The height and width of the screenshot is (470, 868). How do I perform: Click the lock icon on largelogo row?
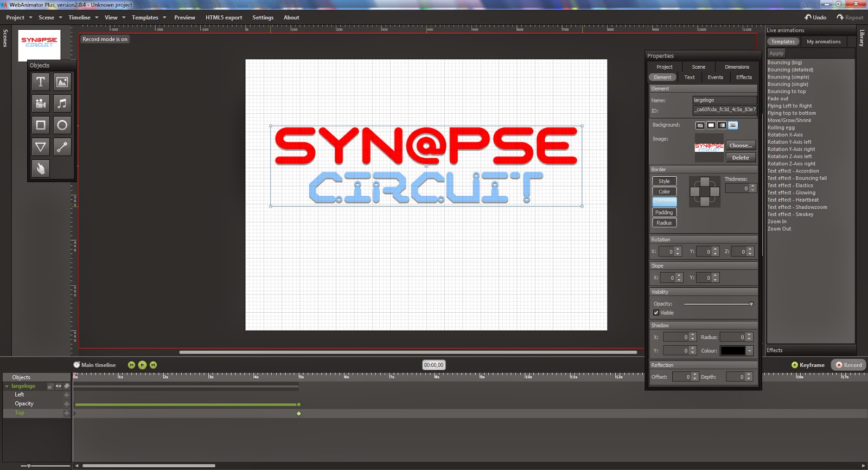[x=50, y=386]
